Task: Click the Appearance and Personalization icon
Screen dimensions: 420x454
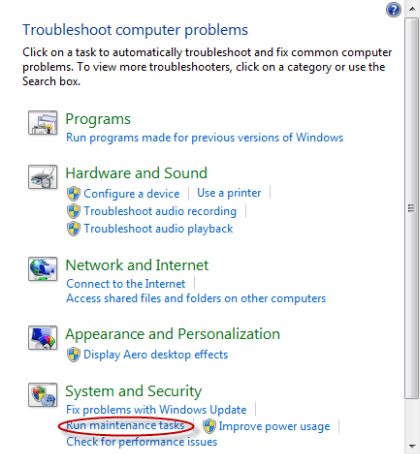Action: point(43,338)
